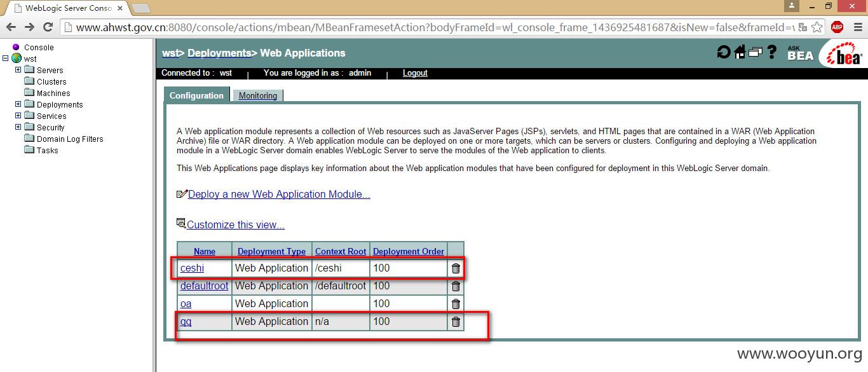Sort table by Deployment Order column

(x=409, y=251)
